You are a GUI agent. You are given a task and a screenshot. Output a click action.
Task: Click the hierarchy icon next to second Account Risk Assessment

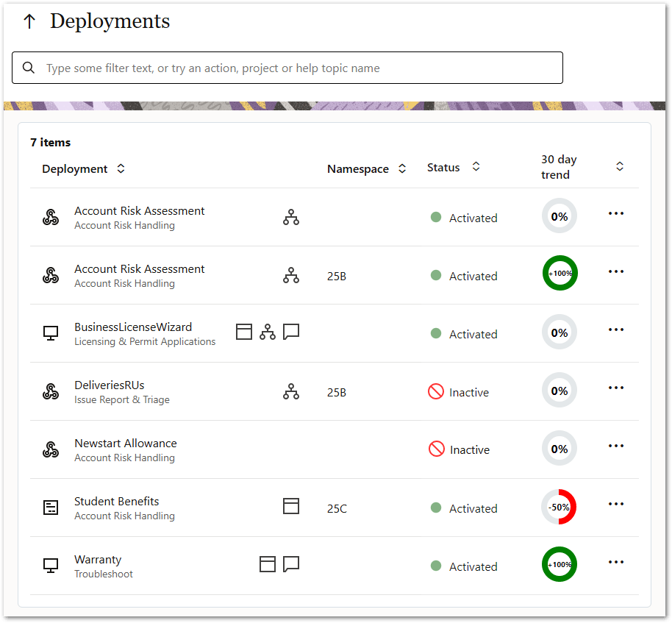[x=291, y=275]
